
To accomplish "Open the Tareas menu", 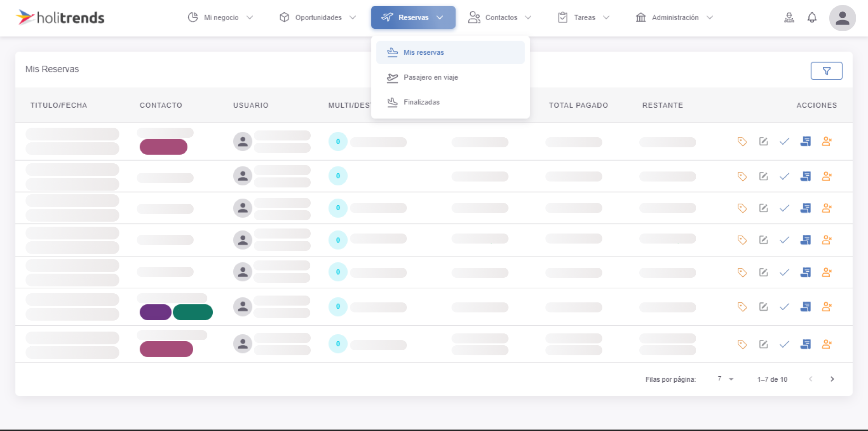I will [x=584, y=17].
